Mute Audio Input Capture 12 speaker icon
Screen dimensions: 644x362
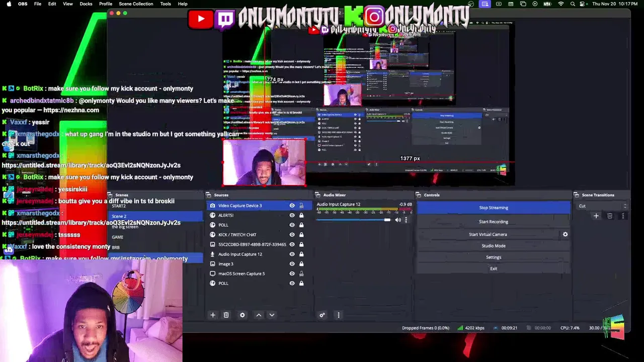[x=398, y=220]
